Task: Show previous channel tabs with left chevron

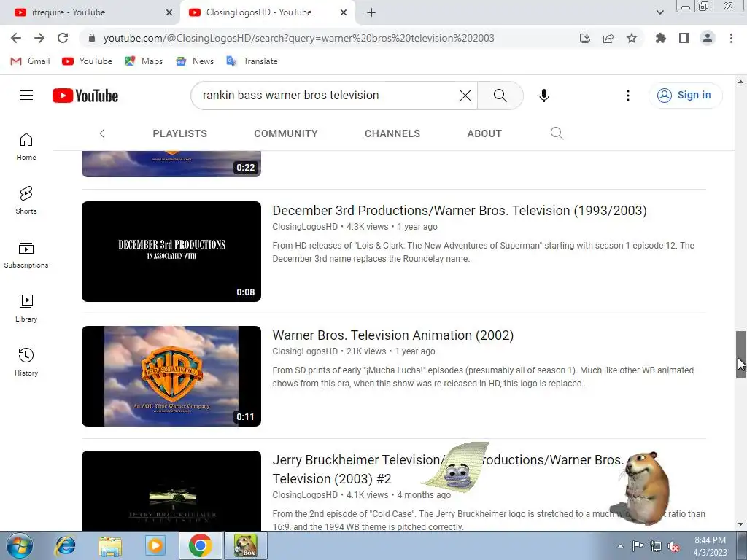Action: click(102, 134)
